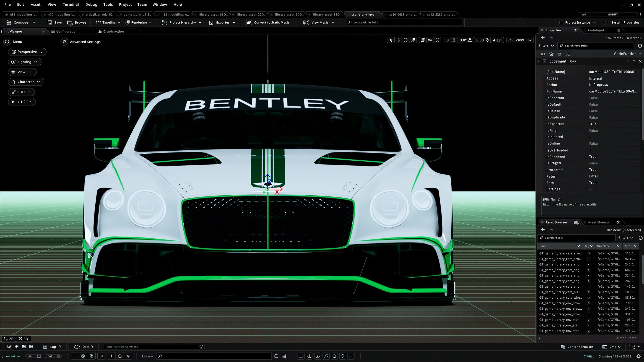Toggle grid snapping button showing 8
The width and height of the screenshot is (644, 362).
coord(450,40)
